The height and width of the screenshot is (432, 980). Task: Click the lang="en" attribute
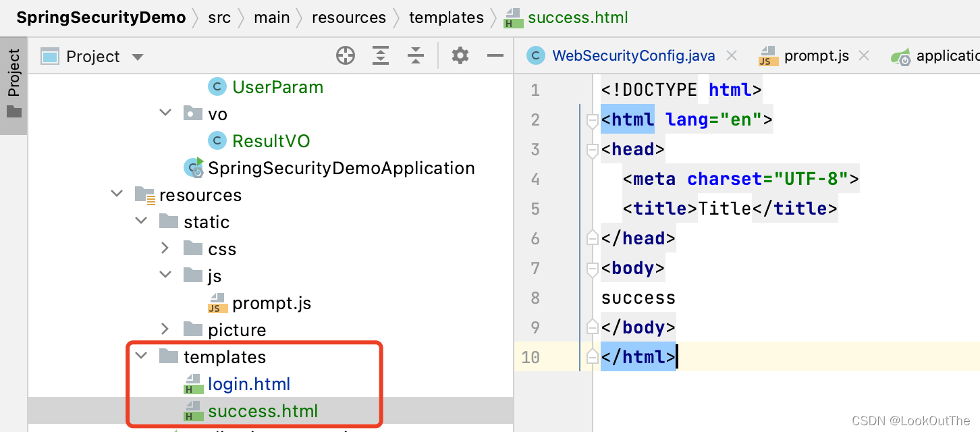713,119
